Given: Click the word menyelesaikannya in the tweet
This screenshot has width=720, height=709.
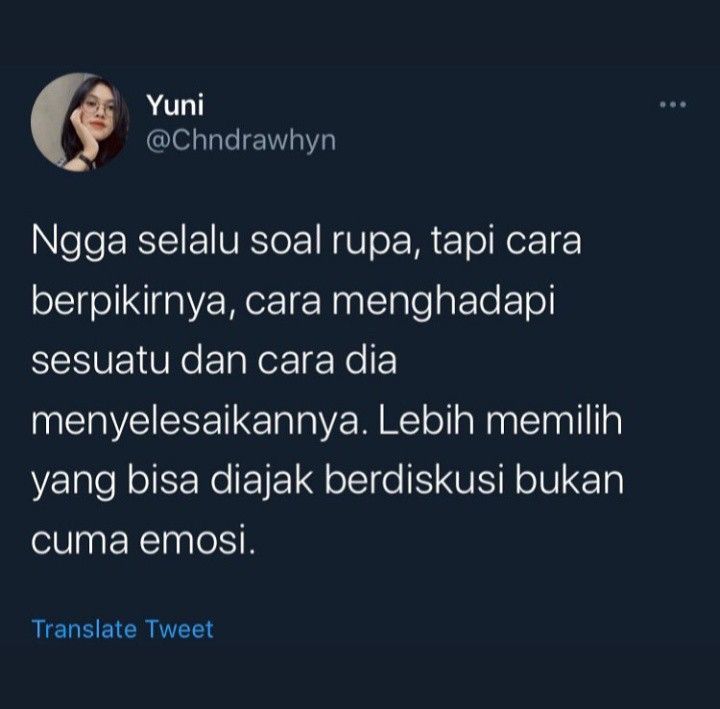Looking at the screenshot, I should [x=197, y=422].
